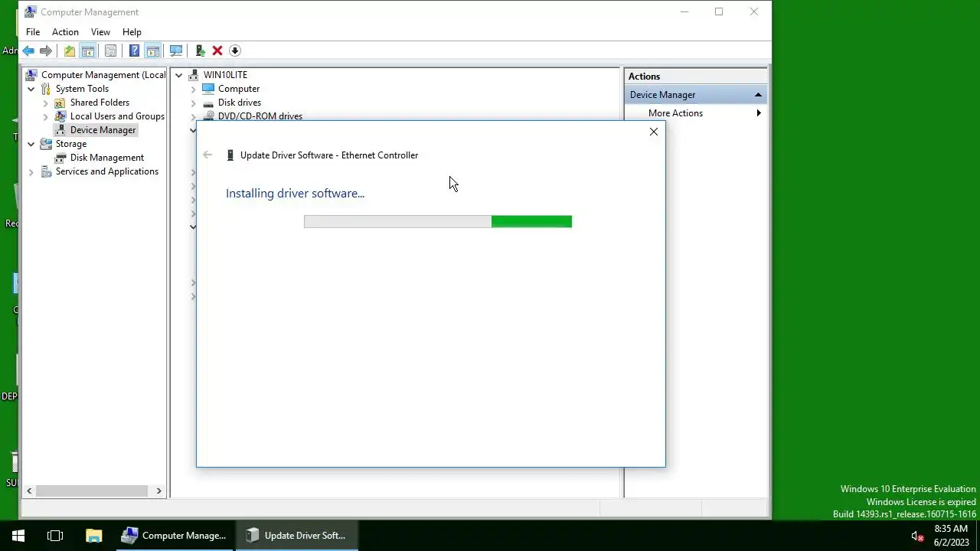Collapse the WIN10LITE device tree

179,75
